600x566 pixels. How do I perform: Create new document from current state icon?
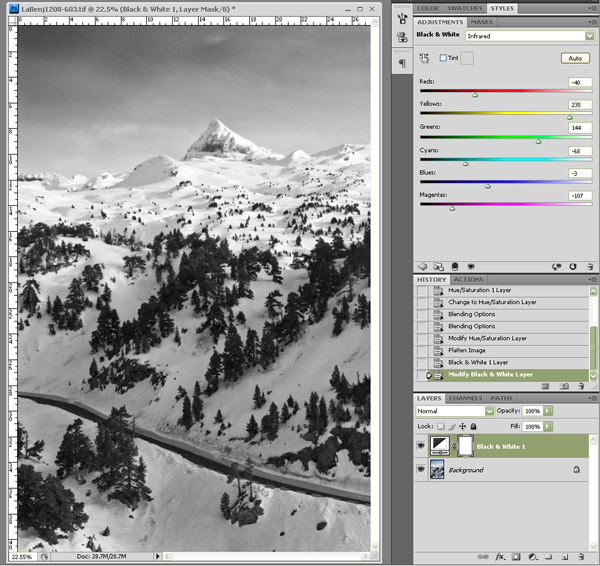pyautogui.click(x=545, y=386)
